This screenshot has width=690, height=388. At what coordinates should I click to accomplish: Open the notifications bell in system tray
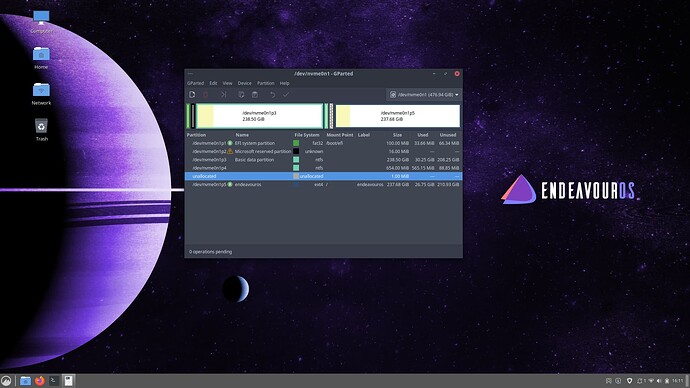point(640,381)
